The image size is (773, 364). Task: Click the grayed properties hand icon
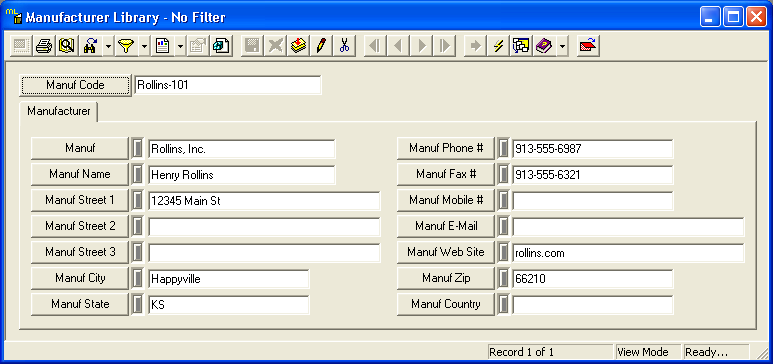click(x=198, y=46)
